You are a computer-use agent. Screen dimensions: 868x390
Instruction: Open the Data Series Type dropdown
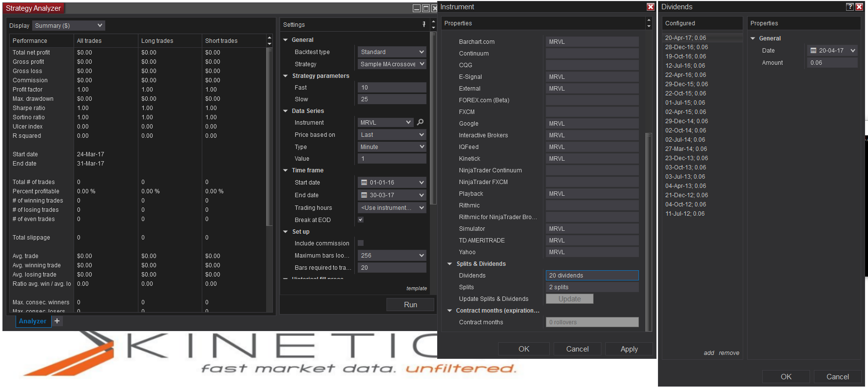pyautogui.click(x=392, y=147)
